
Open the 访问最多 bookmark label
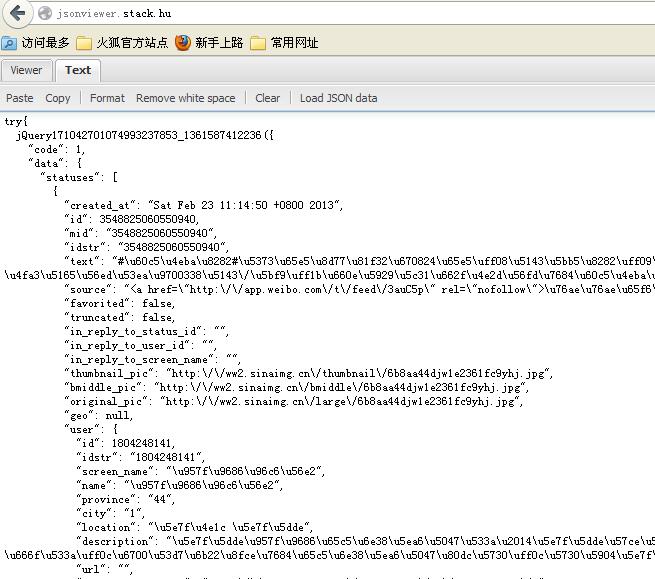46,43
